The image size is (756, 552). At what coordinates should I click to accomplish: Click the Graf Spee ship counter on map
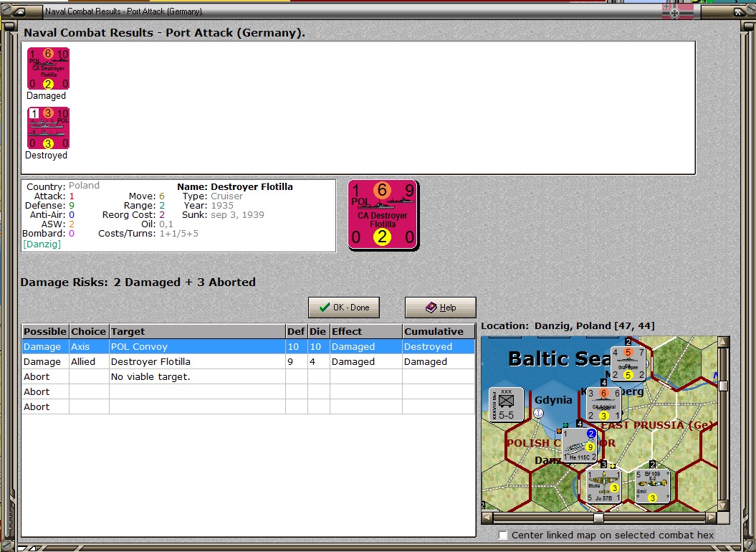[x=628, y=364]
